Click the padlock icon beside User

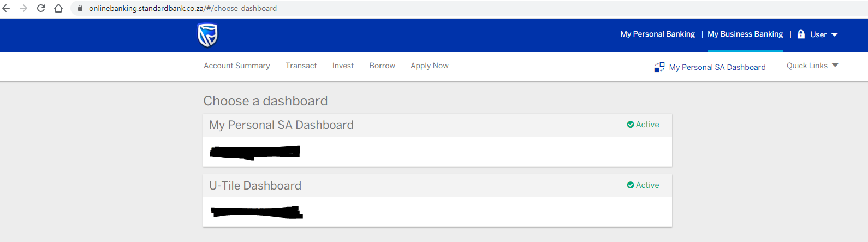(x=801, y=34)
